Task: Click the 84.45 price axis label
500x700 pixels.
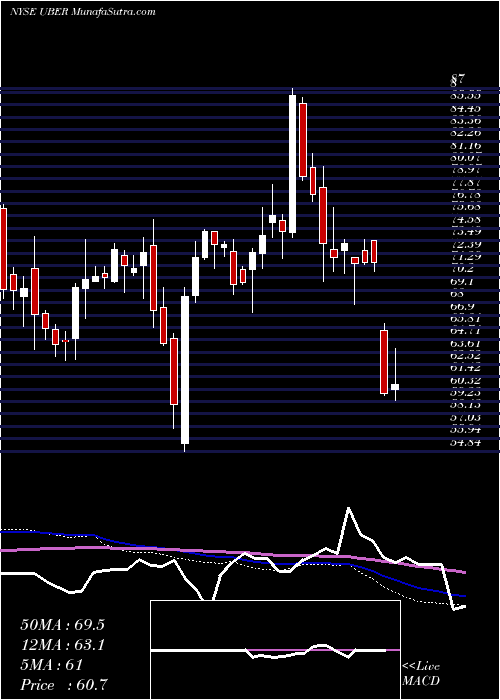Action: tap(466, 108)
